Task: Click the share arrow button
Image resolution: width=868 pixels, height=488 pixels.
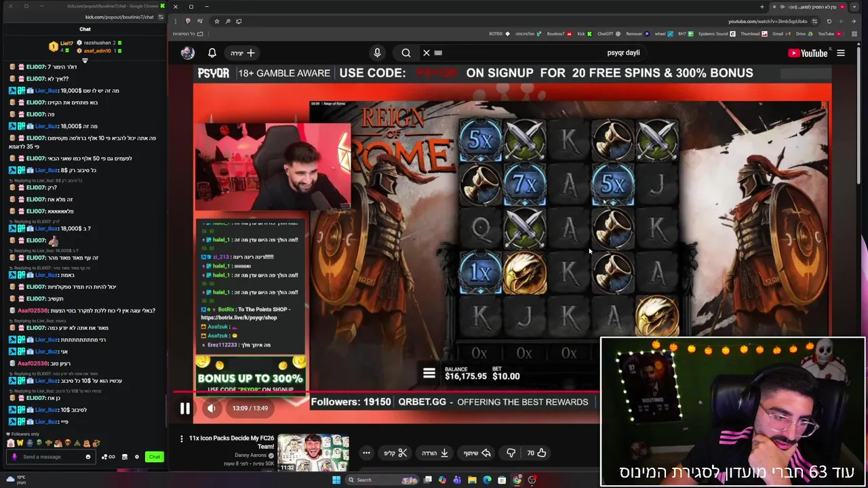Action: pyautogui.click(x=477, y=453)
